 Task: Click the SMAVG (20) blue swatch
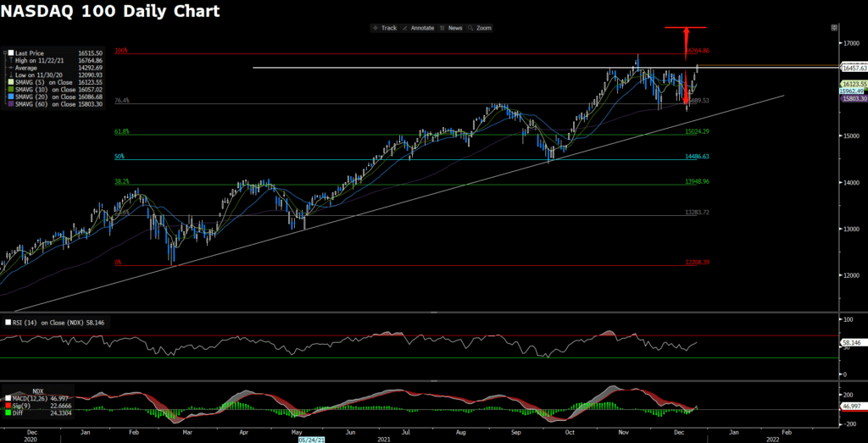[x=10, y=97]
